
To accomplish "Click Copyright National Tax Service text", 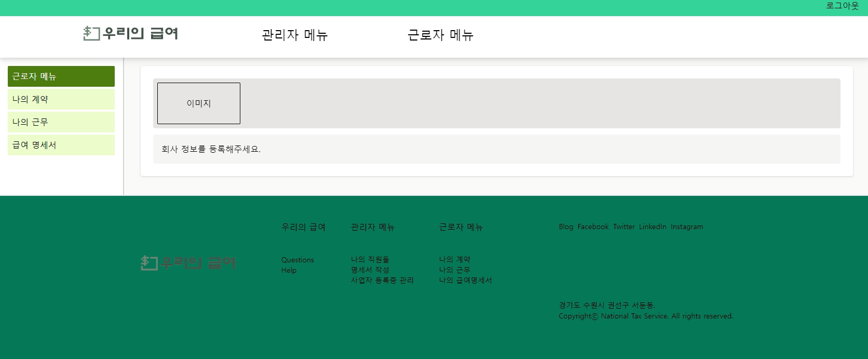I will (x=646, y=316).
